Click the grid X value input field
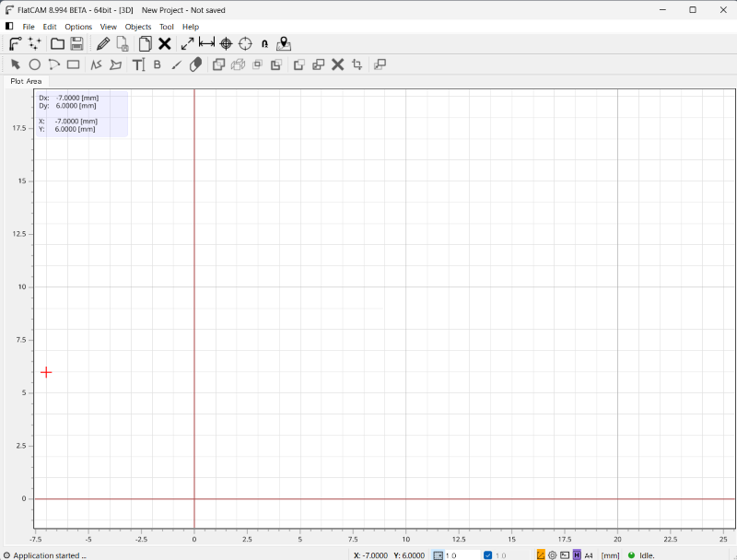737x560 pixels. click(x=462, y=554)
